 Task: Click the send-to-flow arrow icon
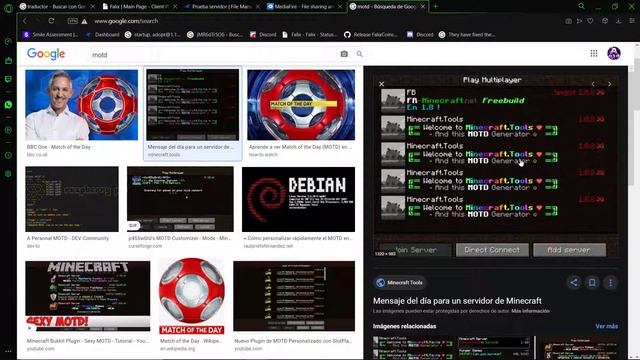[x=579, y=21]
